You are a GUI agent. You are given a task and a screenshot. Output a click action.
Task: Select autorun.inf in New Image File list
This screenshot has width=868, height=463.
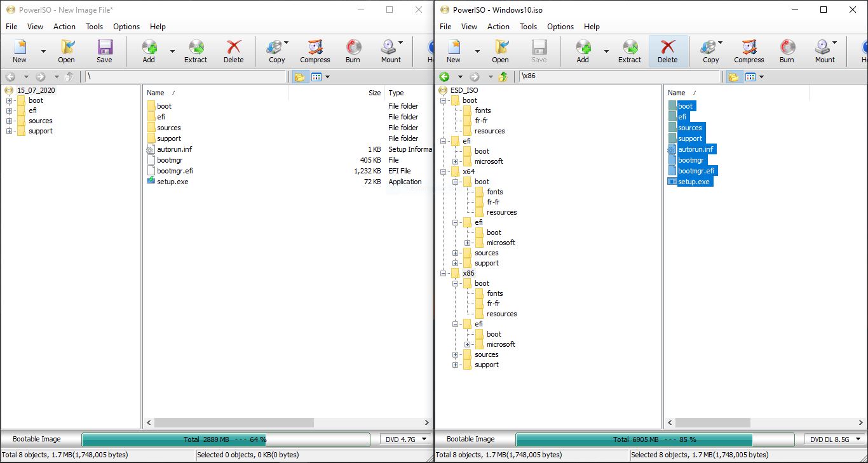tap(174, 149)
